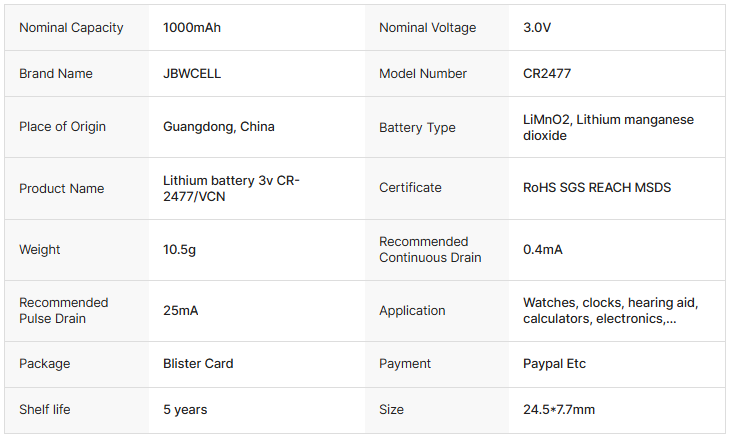Select the LiMnO2 lithium manganese dioxide text
The image size is (729, 437).
tap(608, 127)
